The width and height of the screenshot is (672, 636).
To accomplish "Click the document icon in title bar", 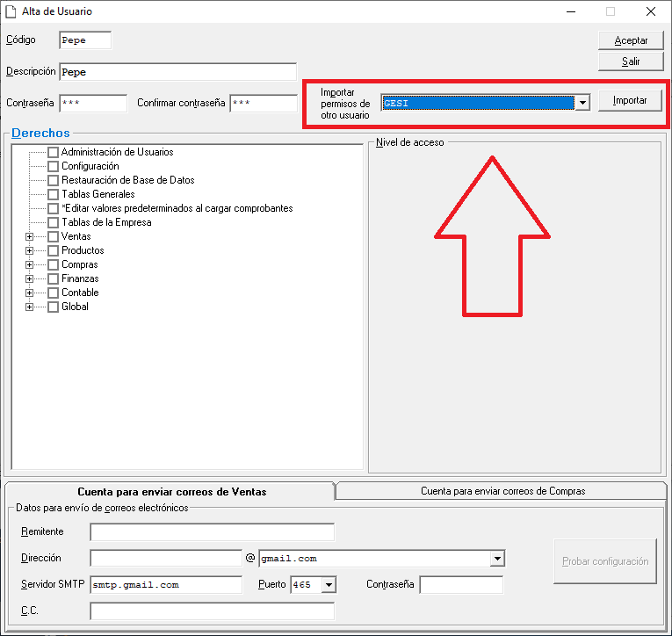I will [x=11, y=11].
